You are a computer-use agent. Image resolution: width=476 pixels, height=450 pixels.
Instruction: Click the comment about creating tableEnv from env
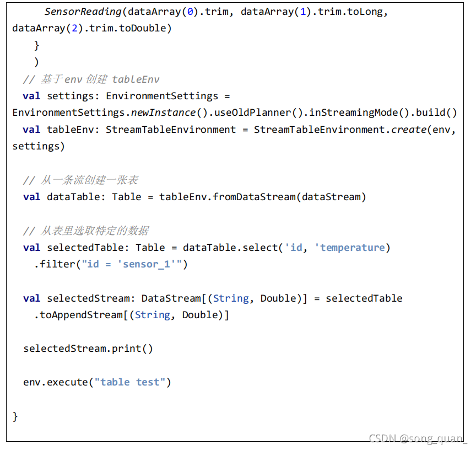[x=94, y=78]
